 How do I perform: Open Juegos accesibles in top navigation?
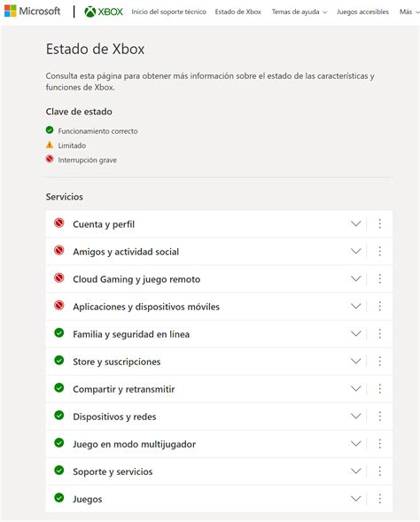tap(362, 12)
